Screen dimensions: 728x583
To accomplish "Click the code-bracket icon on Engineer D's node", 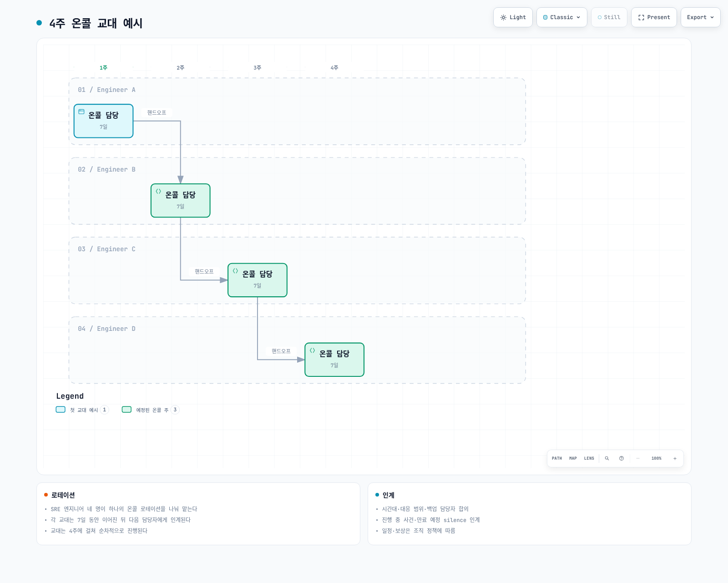I will 312,350.
